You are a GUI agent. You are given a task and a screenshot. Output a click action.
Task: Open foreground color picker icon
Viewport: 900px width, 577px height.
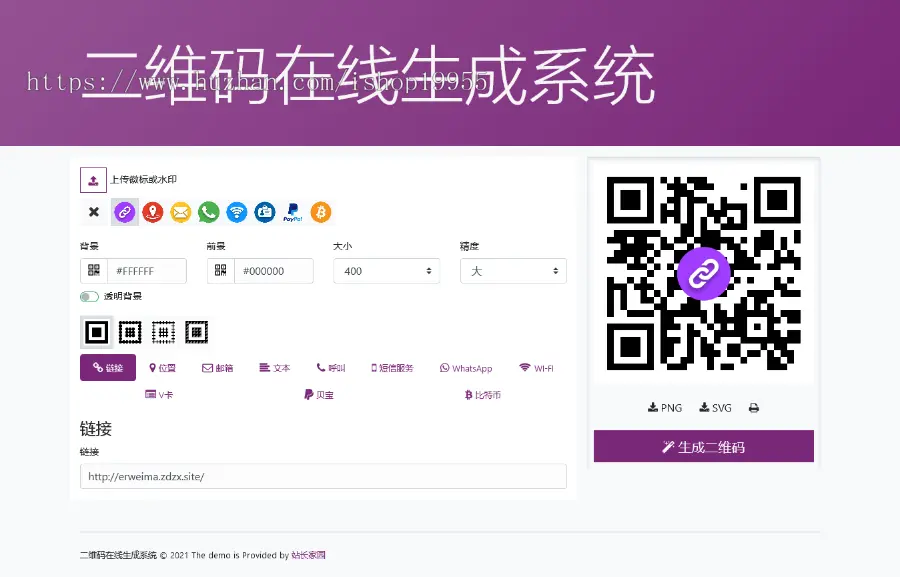pyautogui.click(x=221, y=270)
